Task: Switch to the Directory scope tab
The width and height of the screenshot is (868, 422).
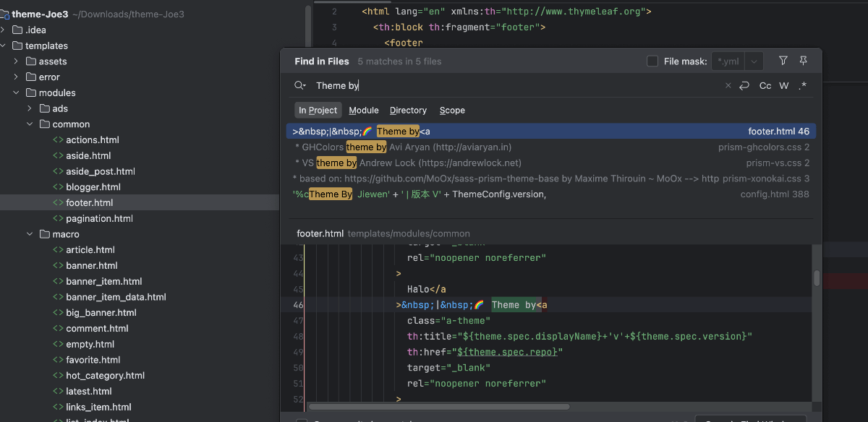Action: click(408, 111)
